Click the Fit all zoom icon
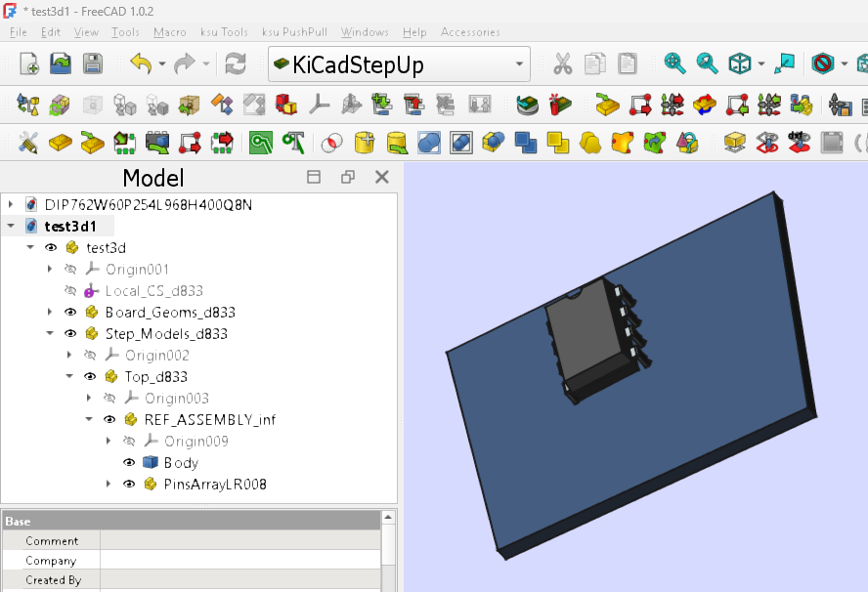The image size is (868, 592). 674,64
